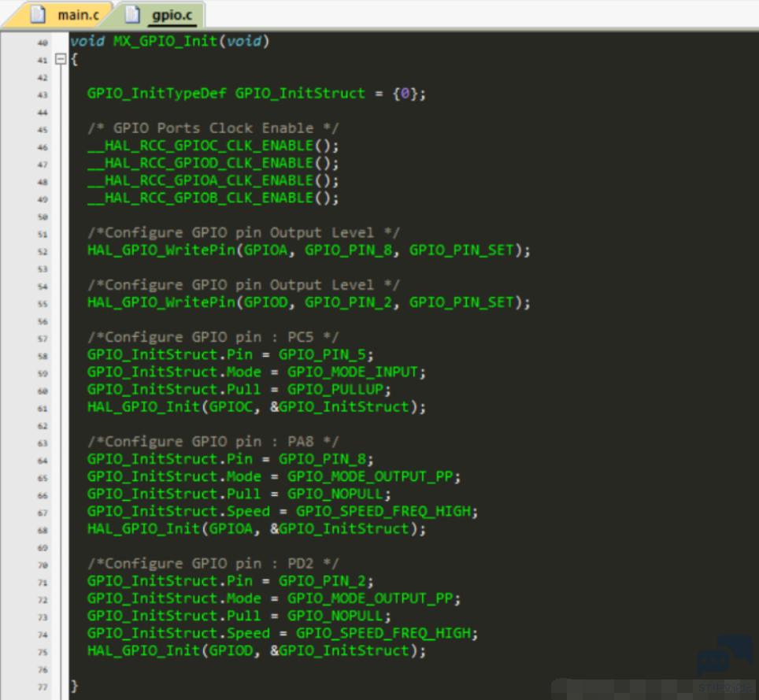
Task: Click the 'Configure GPIO pin : PD2' comment
Action: [x=213, y=564]
